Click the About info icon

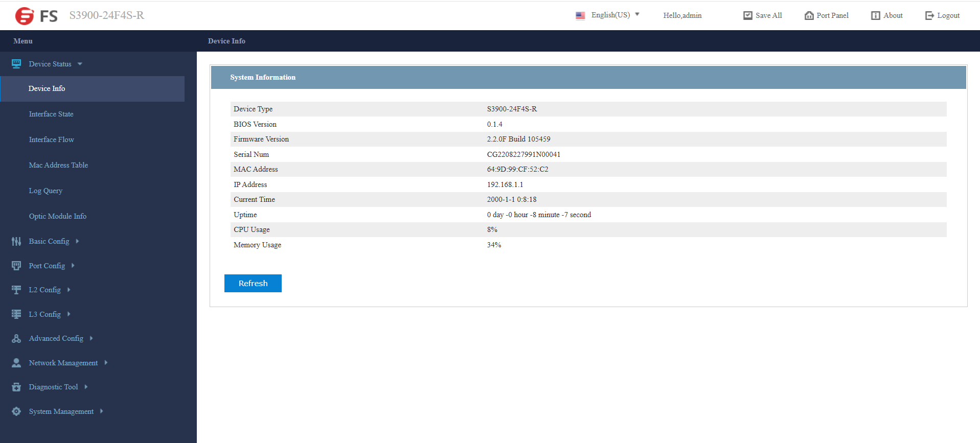click(x=875, y=15)
